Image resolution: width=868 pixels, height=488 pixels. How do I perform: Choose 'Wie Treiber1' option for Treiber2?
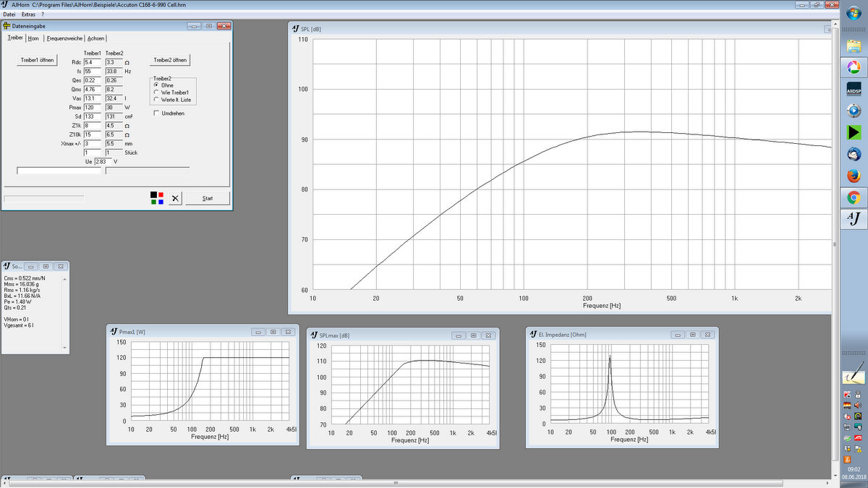(x=157, y=93)
